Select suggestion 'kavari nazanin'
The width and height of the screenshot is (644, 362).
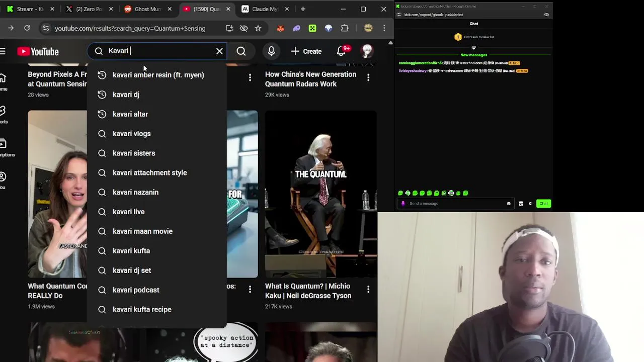click(x=157, y=193)
